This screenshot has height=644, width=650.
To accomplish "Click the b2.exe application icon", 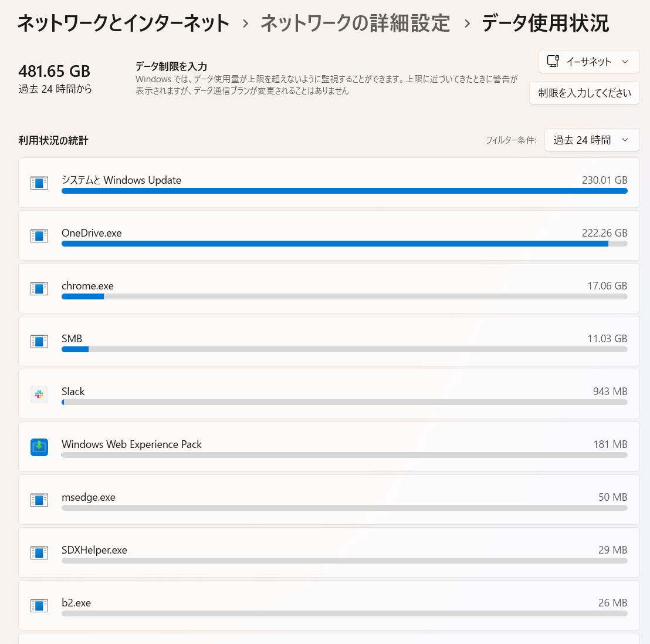I will point(39,605).
